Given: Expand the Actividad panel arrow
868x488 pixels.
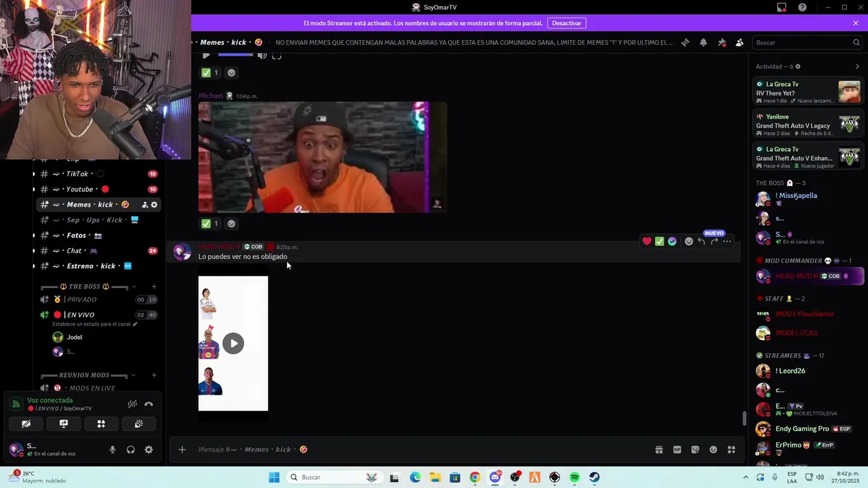Looking at the screenshot, I should pyautogui.click(x=857, y=66).
